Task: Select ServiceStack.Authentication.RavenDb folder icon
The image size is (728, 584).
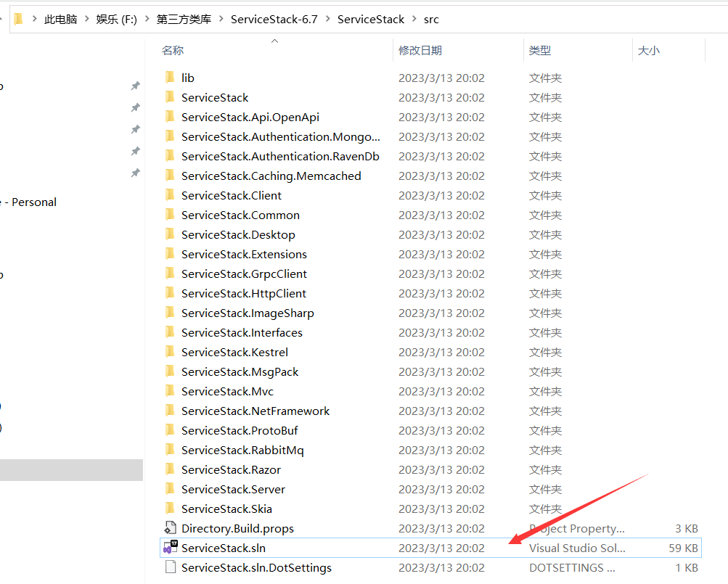Action: coord(170,156)
